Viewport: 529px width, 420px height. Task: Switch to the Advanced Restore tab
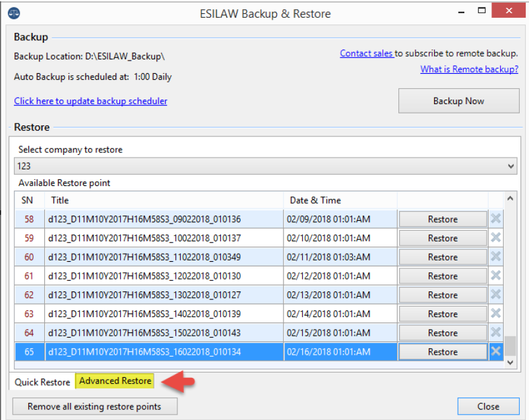[115, 381]
